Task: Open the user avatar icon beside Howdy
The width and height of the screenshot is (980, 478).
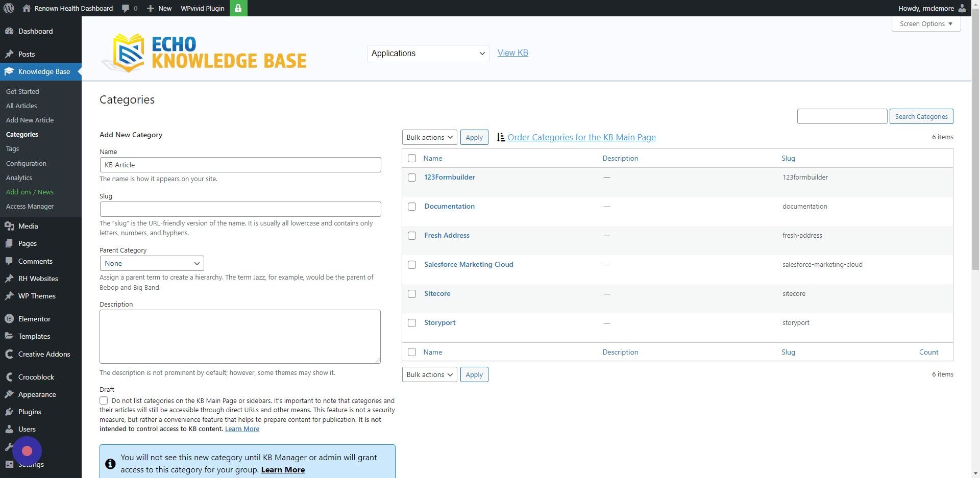Action: tap(962, 8)
